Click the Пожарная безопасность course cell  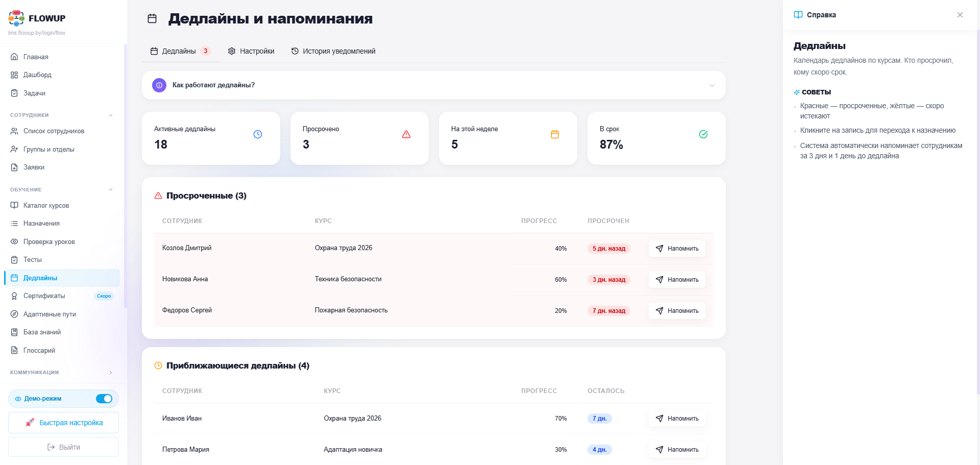pos(351,310)
